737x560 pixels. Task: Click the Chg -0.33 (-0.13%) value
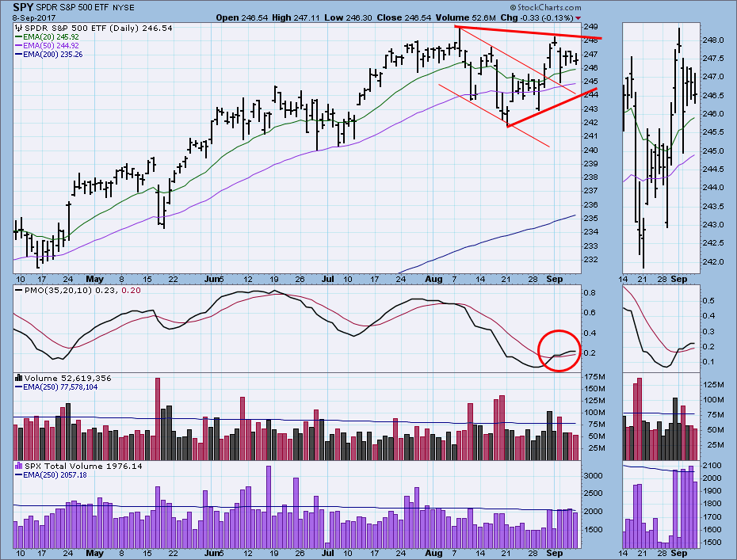pos(537,18)
